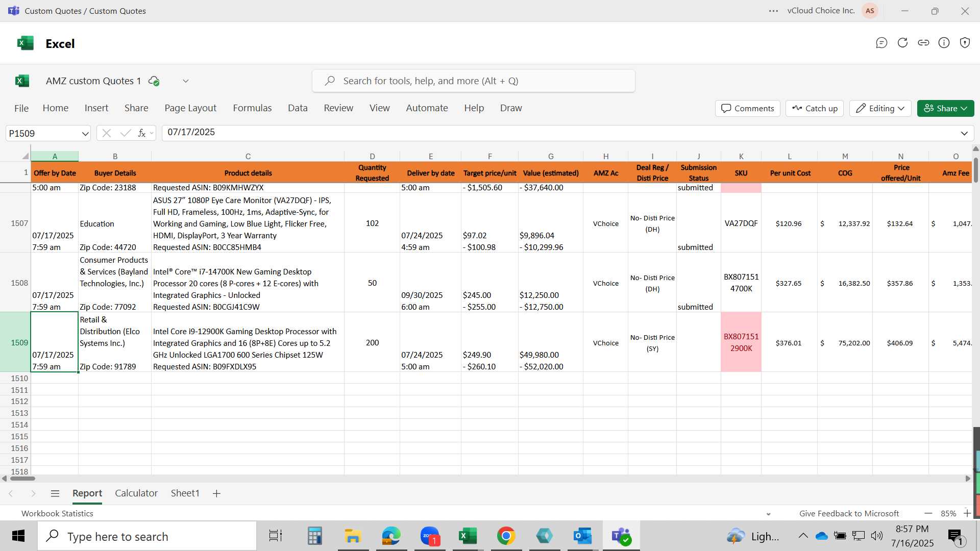Add a new sheet with plus icon
Viewport: 980px width, 551px height.
click(216, 493)
